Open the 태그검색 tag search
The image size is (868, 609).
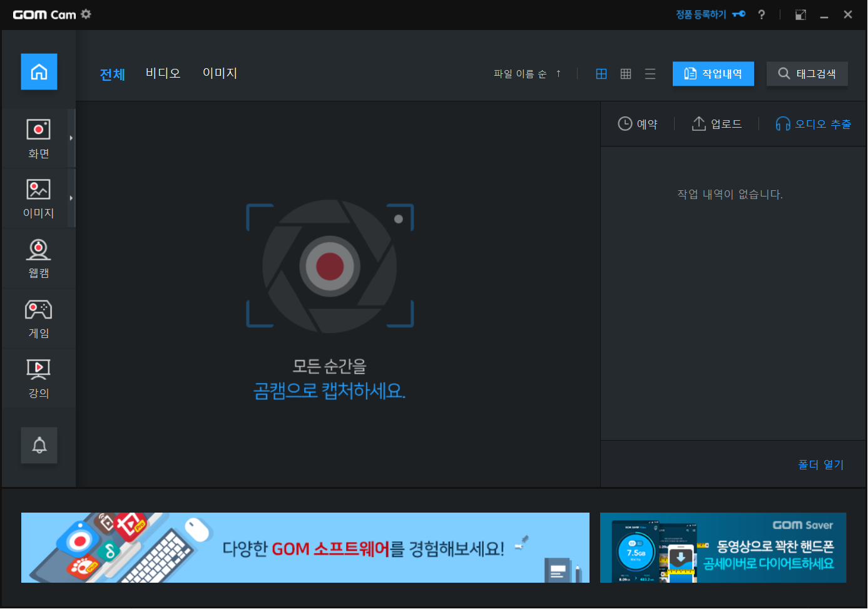coord(807,74)
